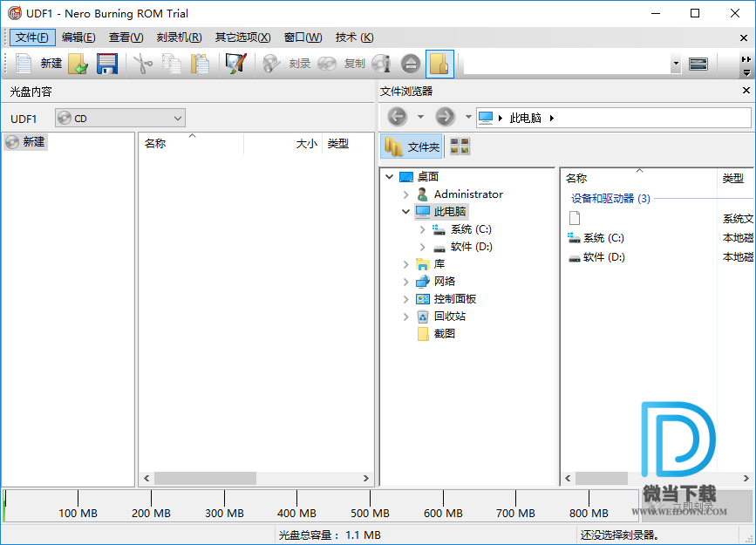Open the 技术(K) menu
The image size is (756, 545).
354,37
